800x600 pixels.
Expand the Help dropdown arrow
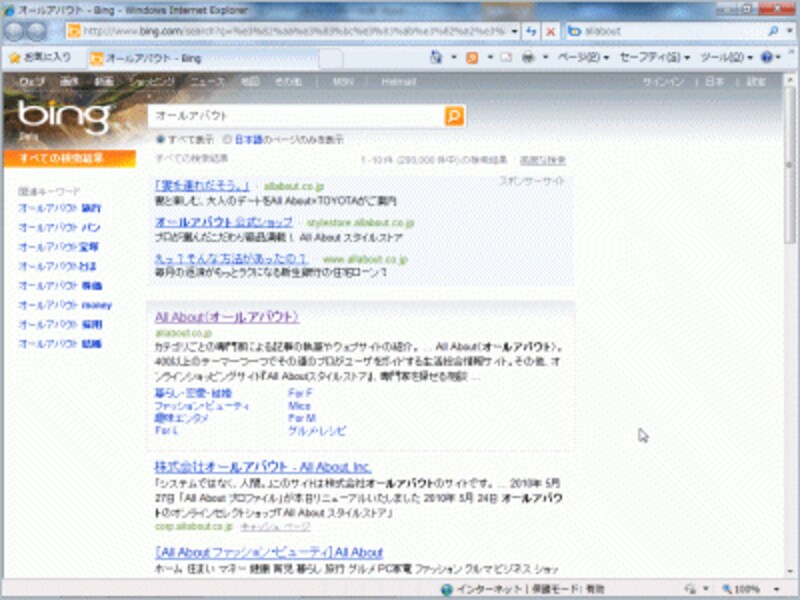tap(778, 57)
